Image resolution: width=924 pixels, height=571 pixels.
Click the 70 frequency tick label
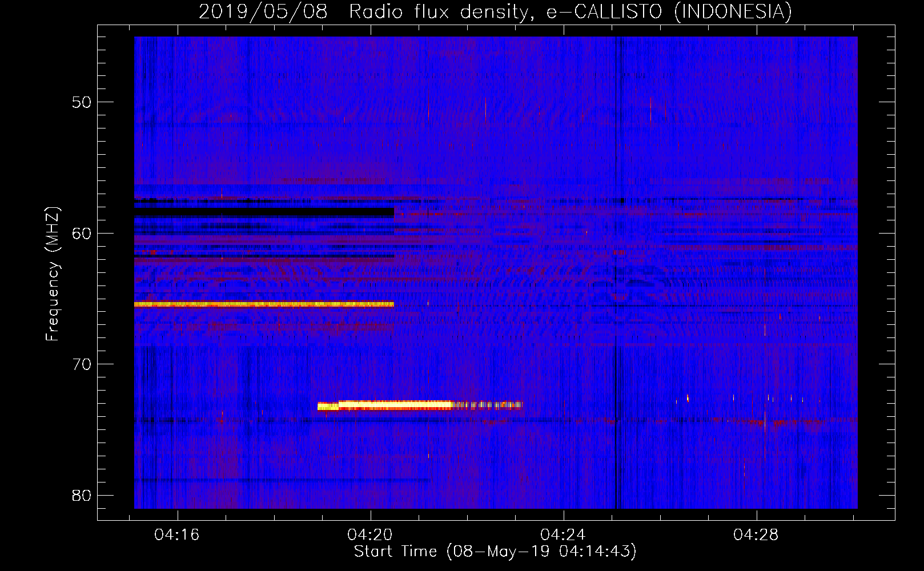(82, 364)
